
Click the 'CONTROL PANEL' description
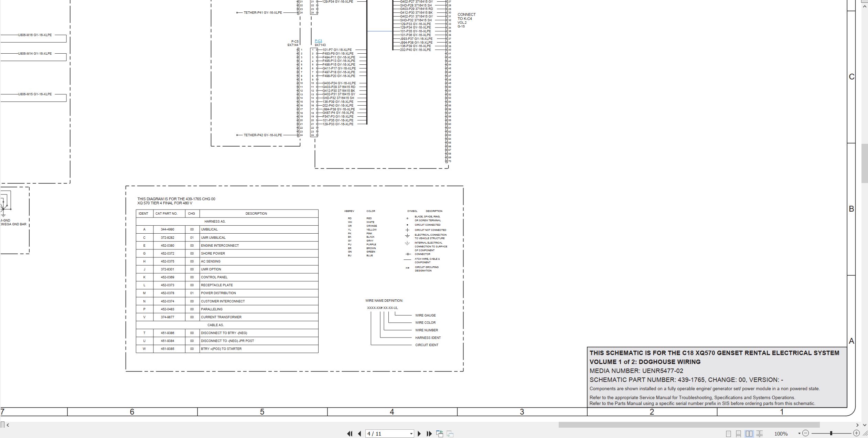pyautogui.click(x=214, y=277)
